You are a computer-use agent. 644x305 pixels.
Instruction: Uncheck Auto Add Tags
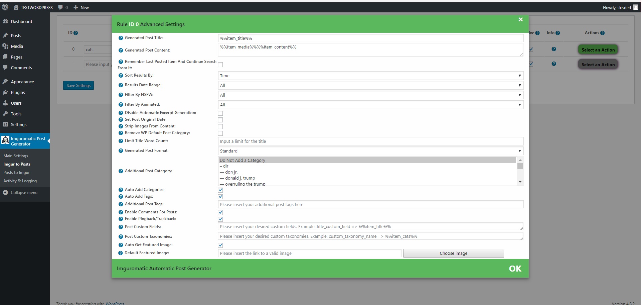point(220,197)
